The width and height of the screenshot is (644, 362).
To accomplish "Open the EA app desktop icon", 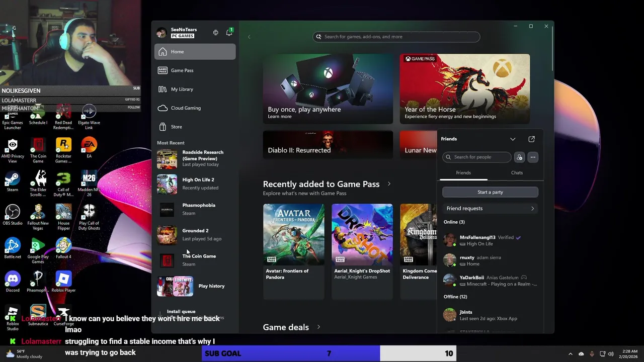I will point(89,148).
